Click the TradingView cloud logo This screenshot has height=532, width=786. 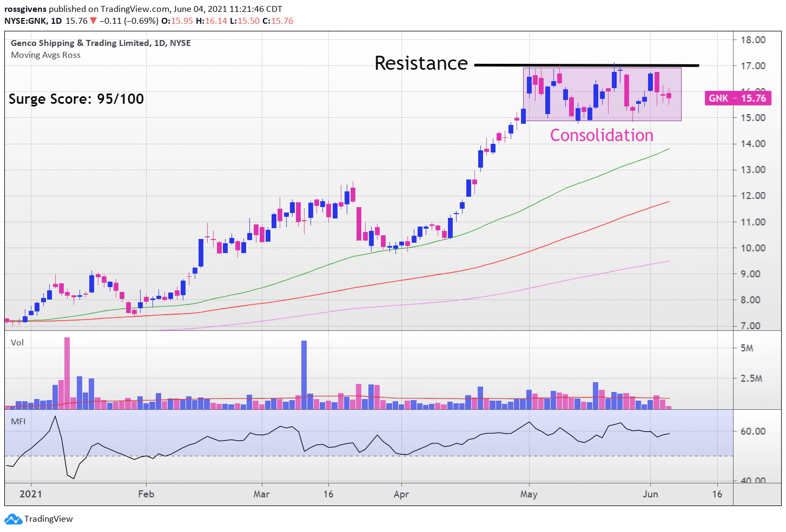[x=12, y=519]
